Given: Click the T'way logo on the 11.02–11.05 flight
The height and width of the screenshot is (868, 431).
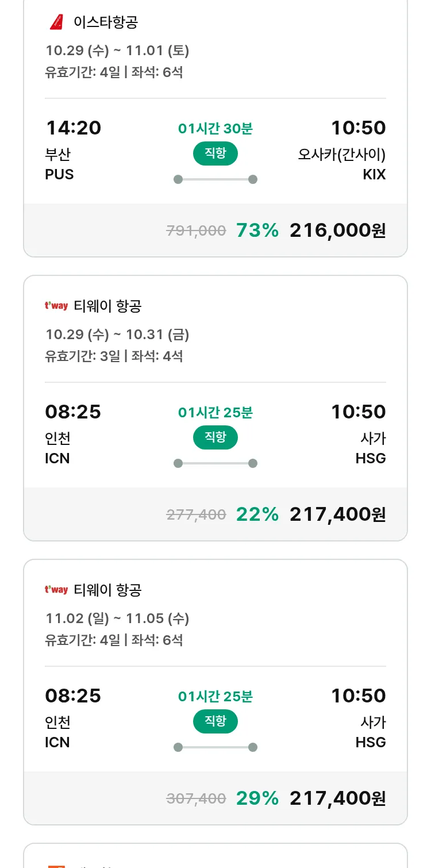Looking at the screenshot, I should 56,590.
